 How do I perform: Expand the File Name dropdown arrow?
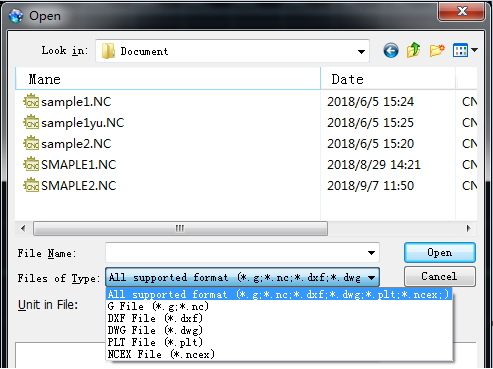coord(371,253)
